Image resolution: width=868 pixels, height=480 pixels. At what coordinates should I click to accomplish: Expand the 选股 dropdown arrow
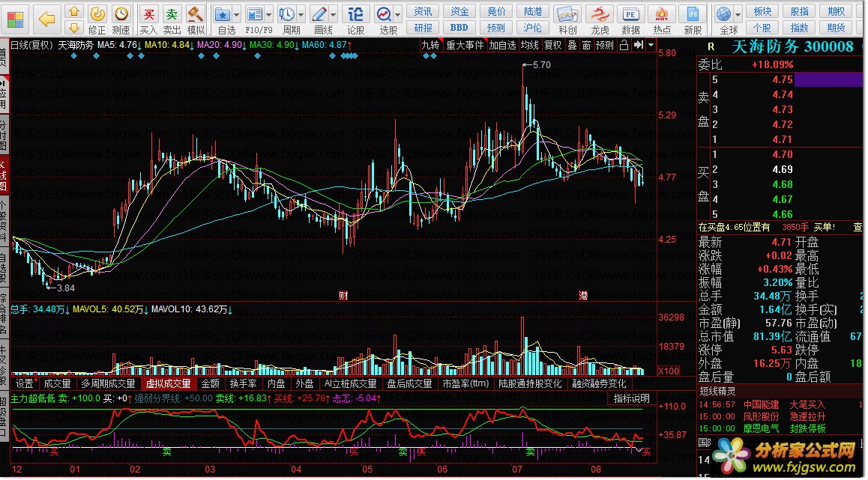(398, 15)
